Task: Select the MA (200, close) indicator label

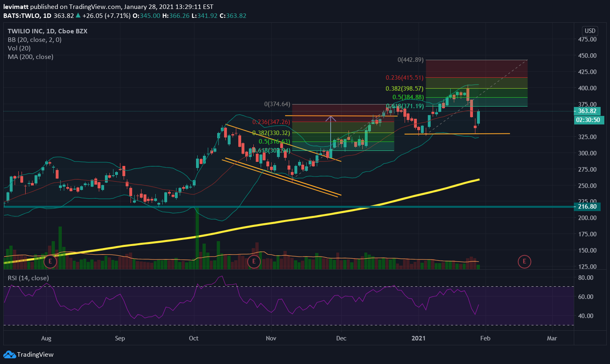Action: coord(30,57)
